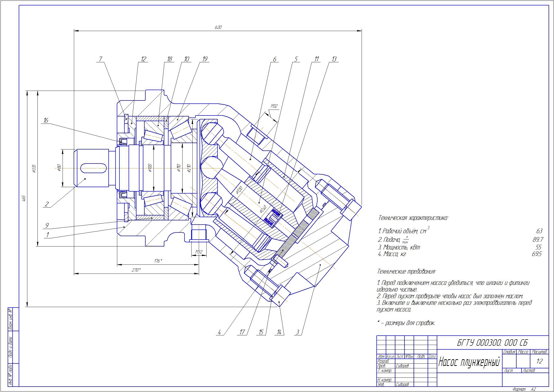Select part callout number 3 at bottom

(297, 332)
